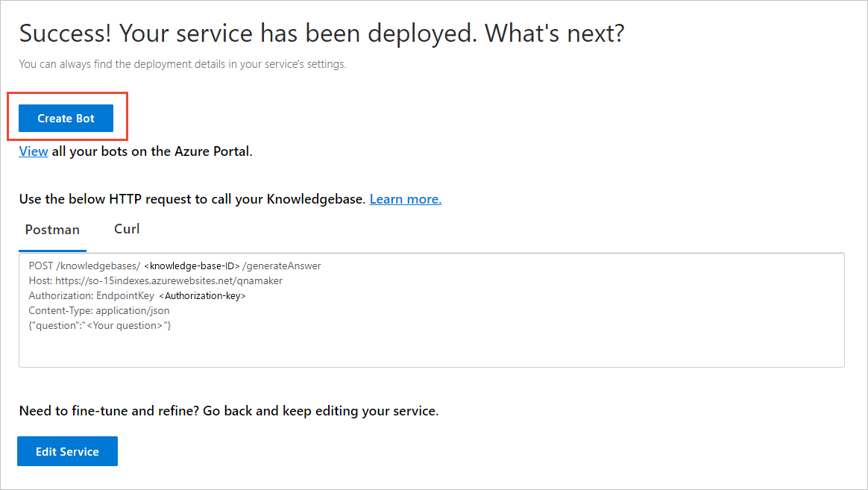Click the Host URL line in the request
The width and height of the screenshot is (868, 490).
coord(155,280)
